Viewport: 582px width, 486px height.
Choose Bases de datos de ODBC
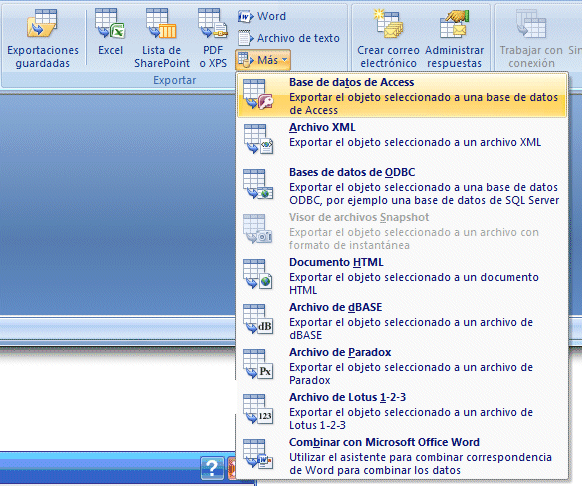point(402,186)
